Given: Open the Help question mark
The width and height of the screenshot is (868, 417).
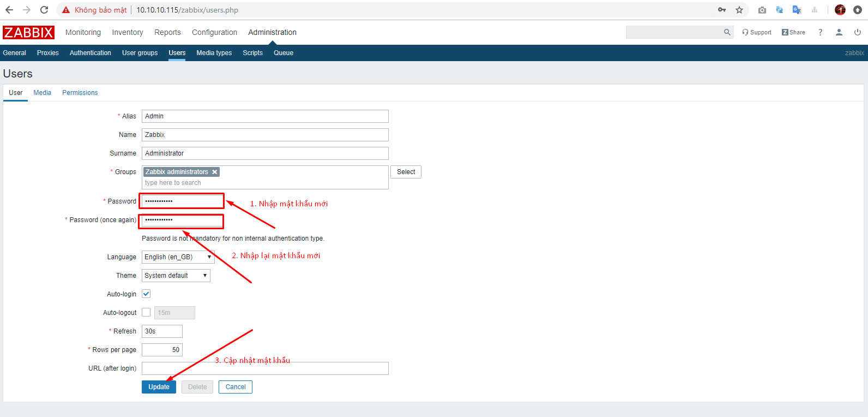Looking at the screenshot, I should [820, 32].
